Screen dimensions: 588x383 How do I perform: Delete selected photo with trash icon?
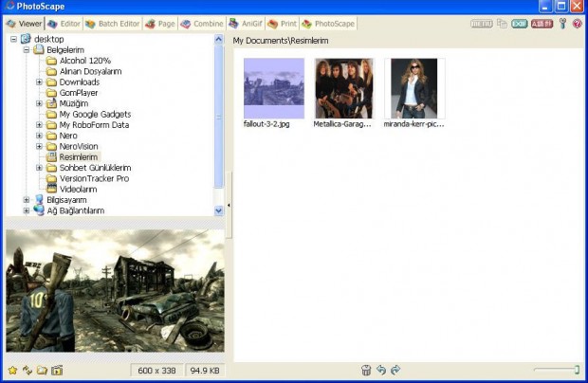tap(366, 370)
